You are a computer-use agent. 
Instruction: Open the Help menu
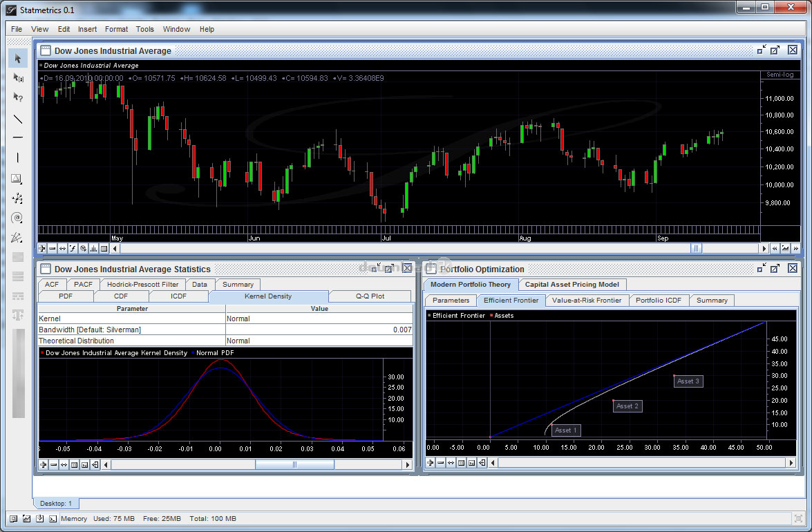[x=207, y=29]
